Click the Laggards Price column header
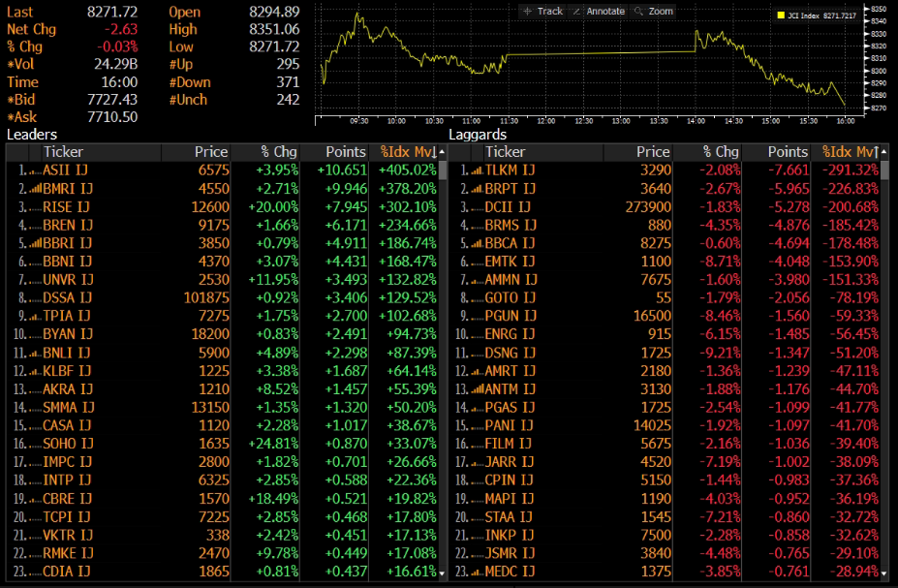898x588 pixels. click(653, 152)
